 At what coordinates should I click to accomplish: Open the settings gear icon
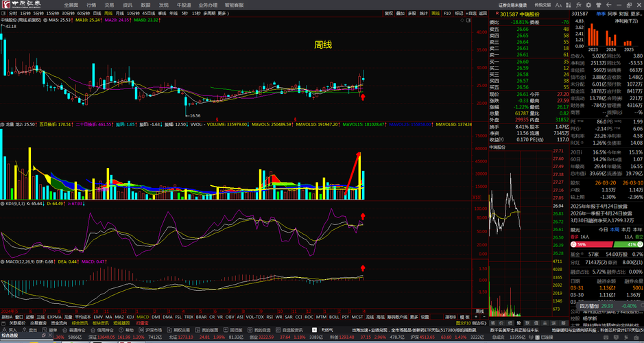click(588, 5)
